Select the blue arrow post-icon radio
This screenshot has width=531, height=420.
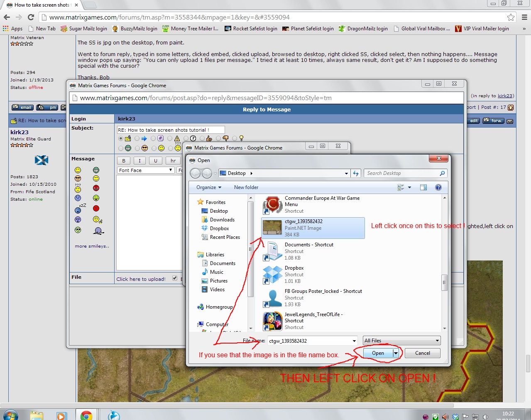point(137,138)
